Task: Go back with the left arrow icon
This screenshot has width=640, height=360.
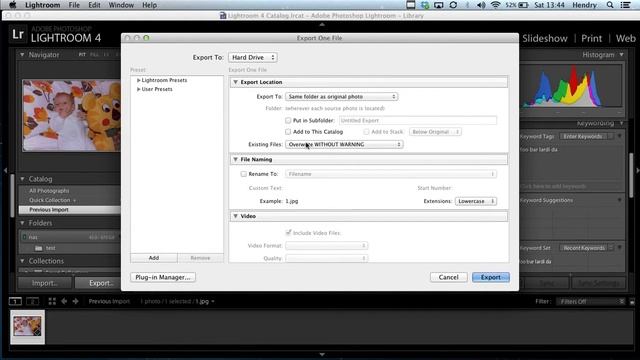Action: (64, 301)
